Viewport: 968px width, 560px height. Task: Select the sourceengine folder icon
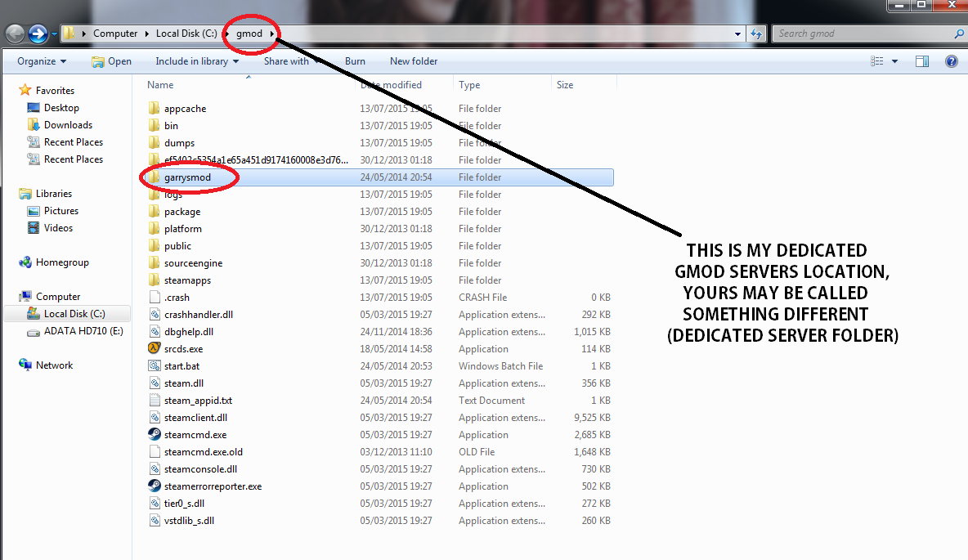[155, 263]
